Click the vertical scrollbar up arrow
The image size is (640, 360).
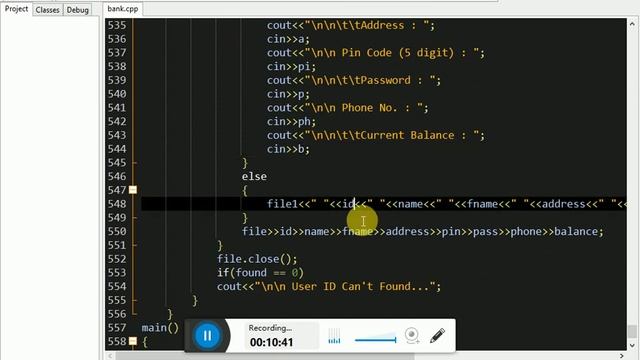coord(632,24)
